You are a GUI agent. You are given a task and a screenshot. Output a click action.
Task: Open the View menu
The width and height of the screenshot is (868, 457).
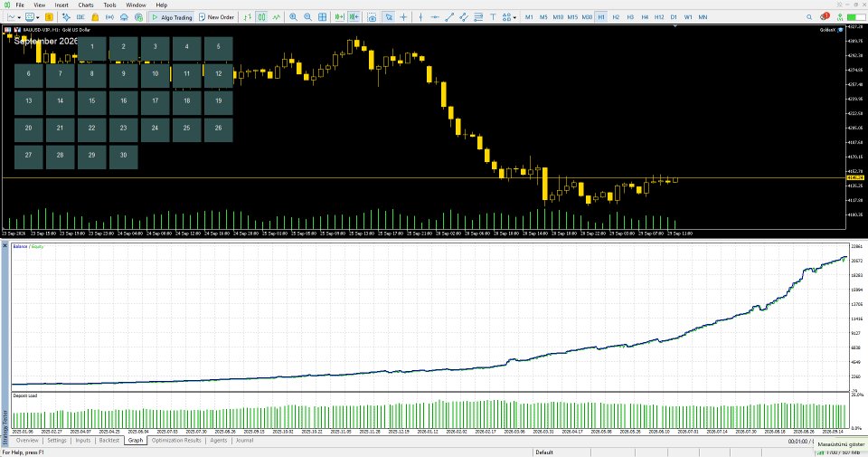click(x=39, y=5)
